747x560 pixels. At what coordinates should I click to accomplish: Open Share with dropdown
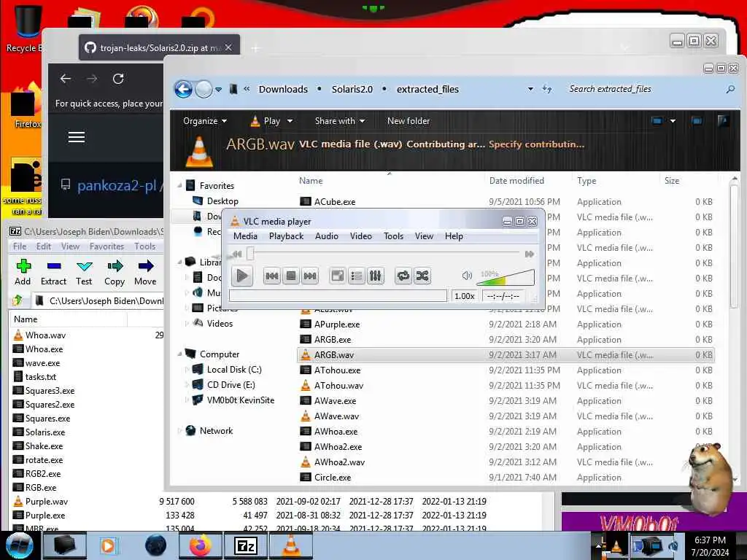340,121
